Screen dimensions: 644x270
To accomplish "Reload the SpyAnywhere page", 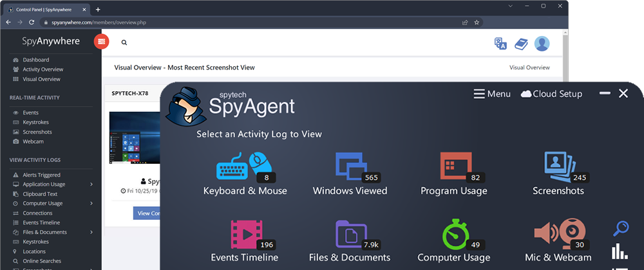I will (32, 22).
